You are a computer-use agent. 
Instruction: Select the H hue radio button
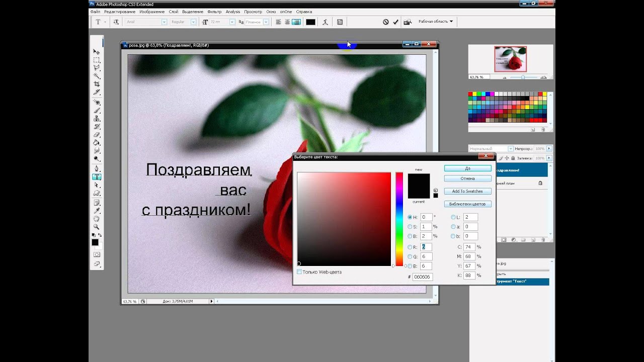[410, 217]
